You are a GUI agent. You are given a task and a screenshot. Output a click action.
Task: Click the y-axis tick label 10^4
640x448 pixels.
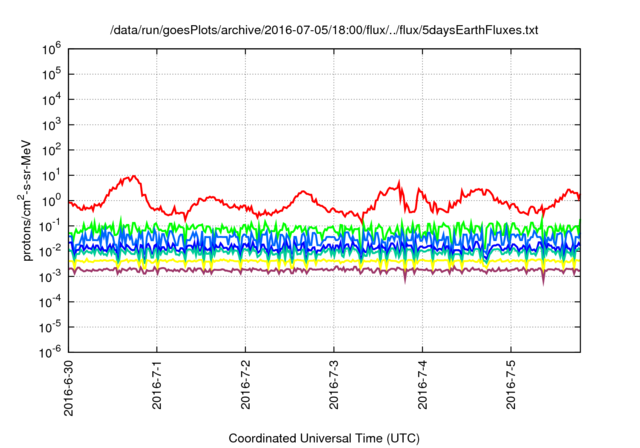click(x=51, y=100)
